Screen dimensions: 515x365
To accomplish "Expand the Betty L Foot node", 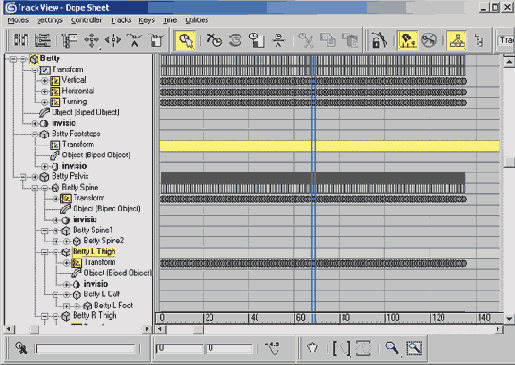I will [66, 306].
